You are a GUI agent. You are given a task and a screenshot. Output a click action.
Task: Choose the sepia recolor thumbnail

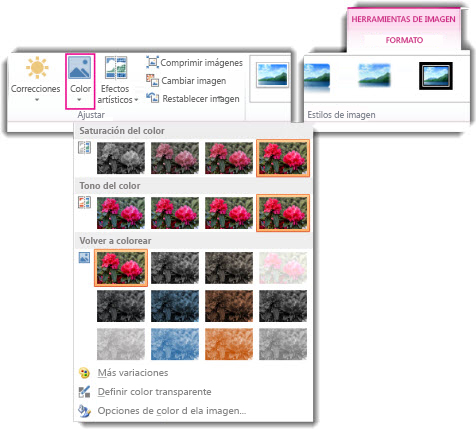[x=229, y=268]
